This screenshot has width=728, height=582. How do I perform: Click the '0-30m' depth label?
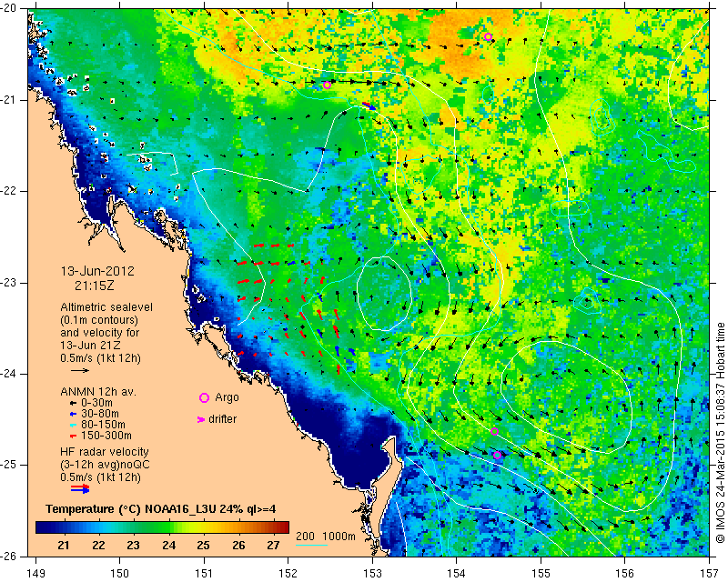coord(96,403)
